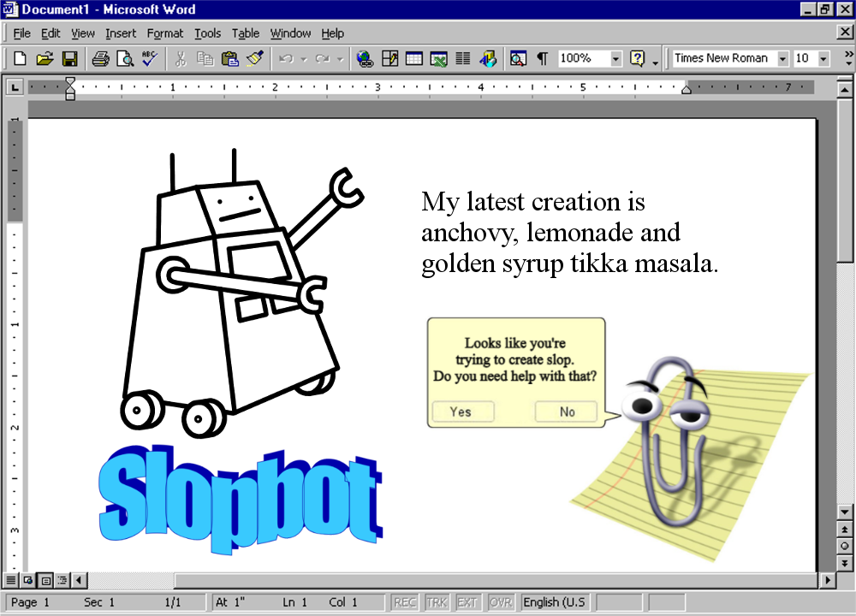
Task: Insert Microsoft Excel worksheet
Action: click(x=438, y=58)
